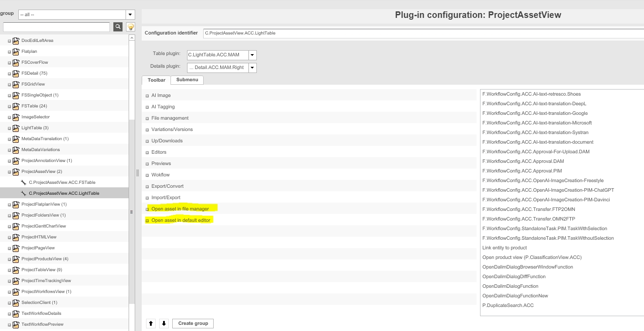Open the Table plugin dropdown

coord(252,55)
